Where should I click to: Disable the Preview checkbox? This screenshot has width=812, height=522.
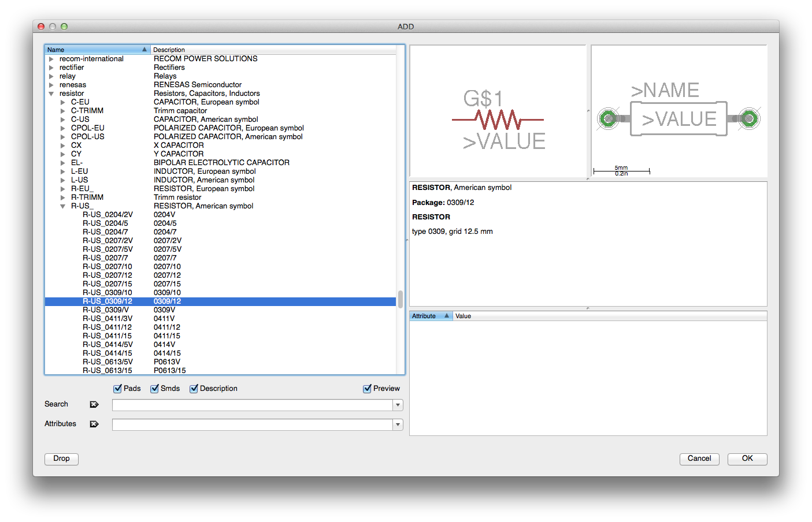[x=368, y=389]
